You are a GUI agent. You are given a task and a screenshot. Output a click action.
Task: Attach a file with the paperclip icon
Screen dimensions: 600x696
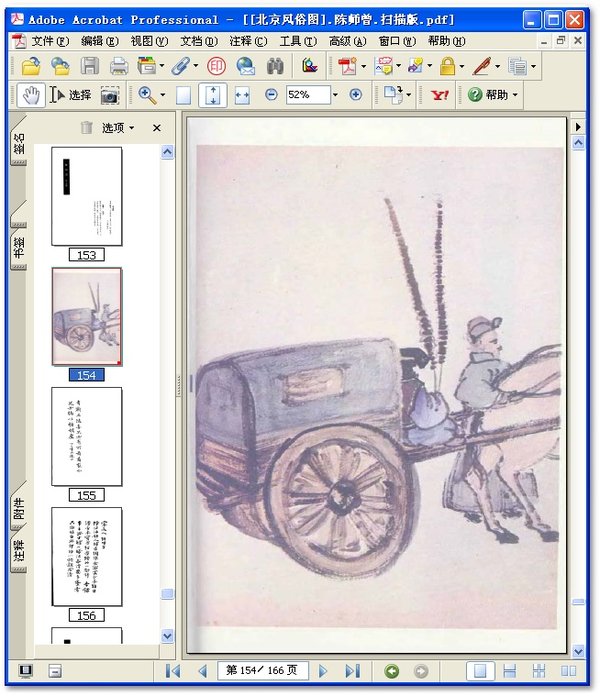(181, 67)
